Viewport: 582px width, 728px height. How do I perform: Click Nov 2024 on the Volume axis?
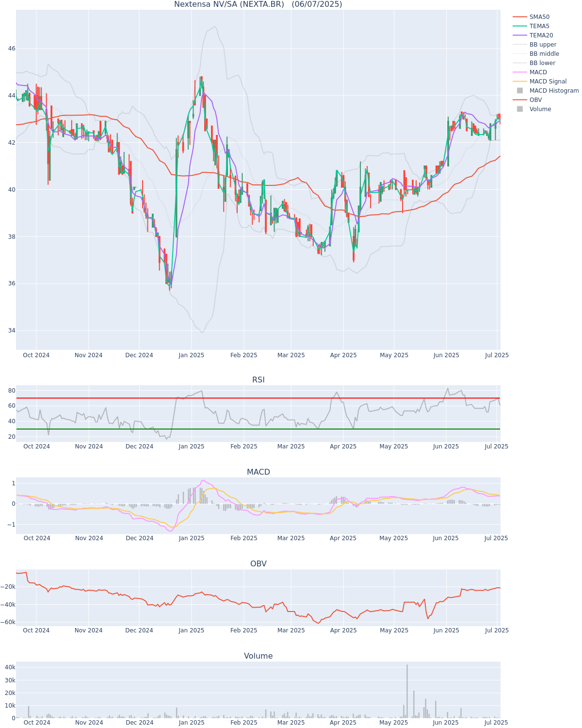tap(89, 723)
